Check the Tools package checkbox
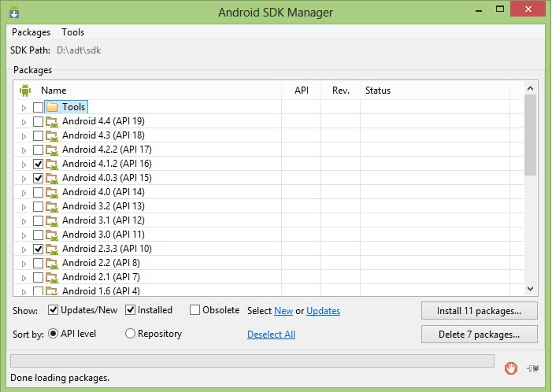552x392 pixels. pyautogui.click(x=38, y=107)
